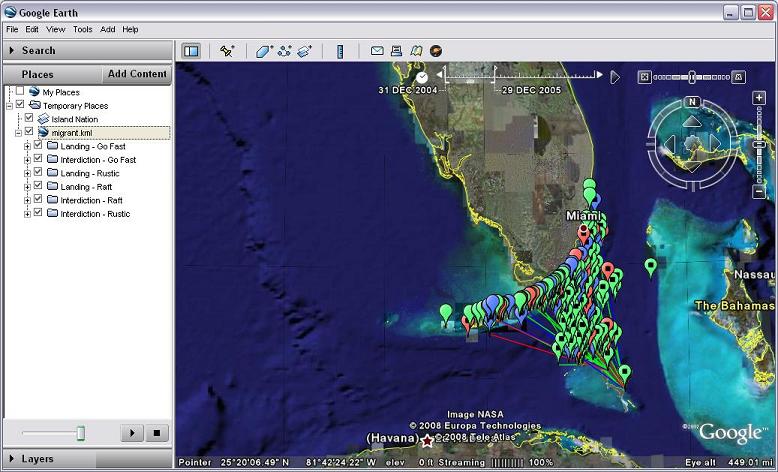Add a polygon from the toolbar

264,51
